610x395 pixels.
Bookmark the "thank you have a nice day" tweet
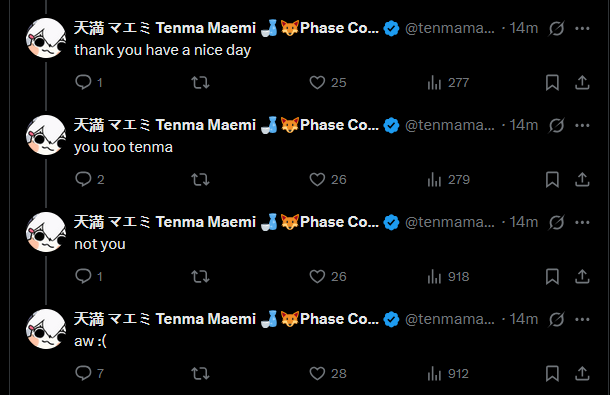pyautogui.click(x=552, y=83)
